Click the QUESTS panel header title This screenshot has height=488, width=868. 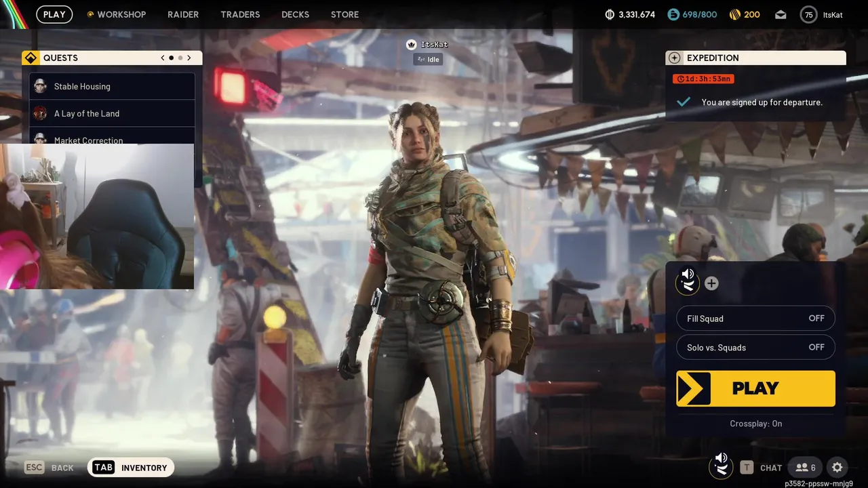[x=60, y=58]
